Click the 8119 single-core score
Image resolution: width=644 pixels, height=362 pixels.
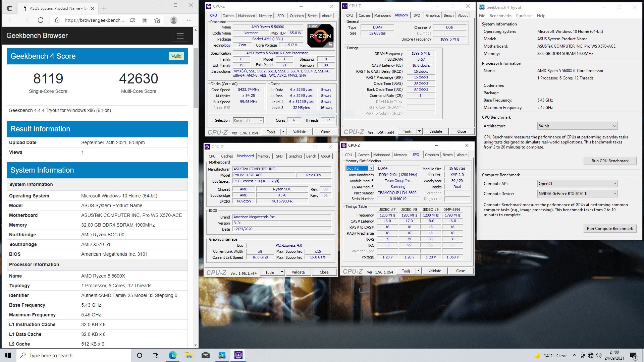point(48,79)
